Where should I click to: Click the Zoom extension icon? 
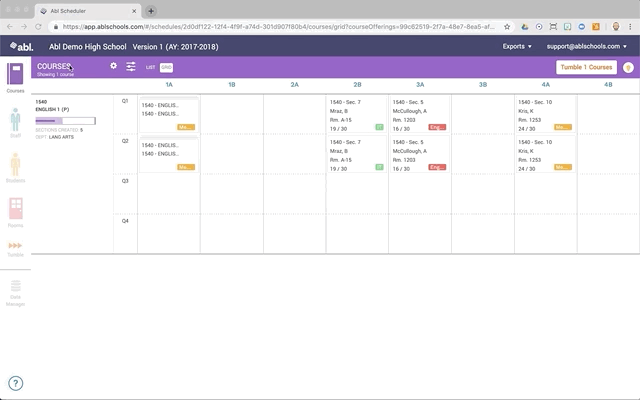coord(582,27)
